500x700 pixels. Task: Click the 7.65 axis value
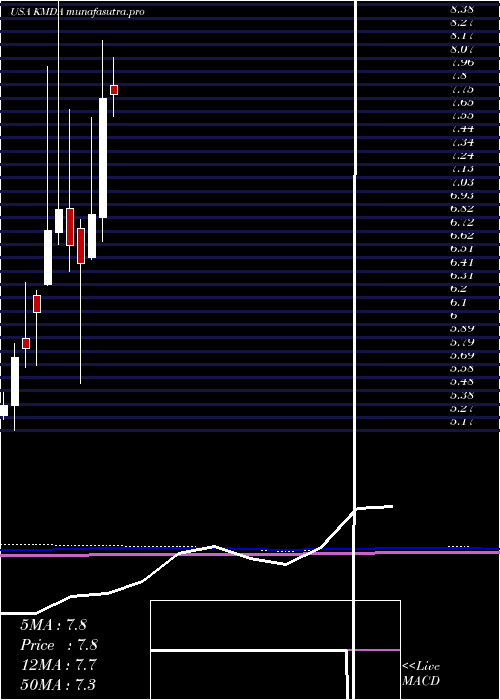click(462, 102)
